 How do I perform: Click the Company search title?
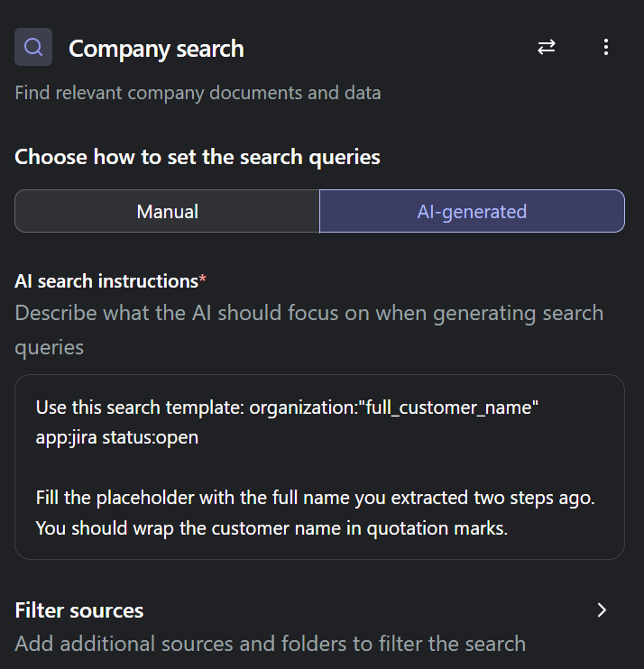click(156, 49)
